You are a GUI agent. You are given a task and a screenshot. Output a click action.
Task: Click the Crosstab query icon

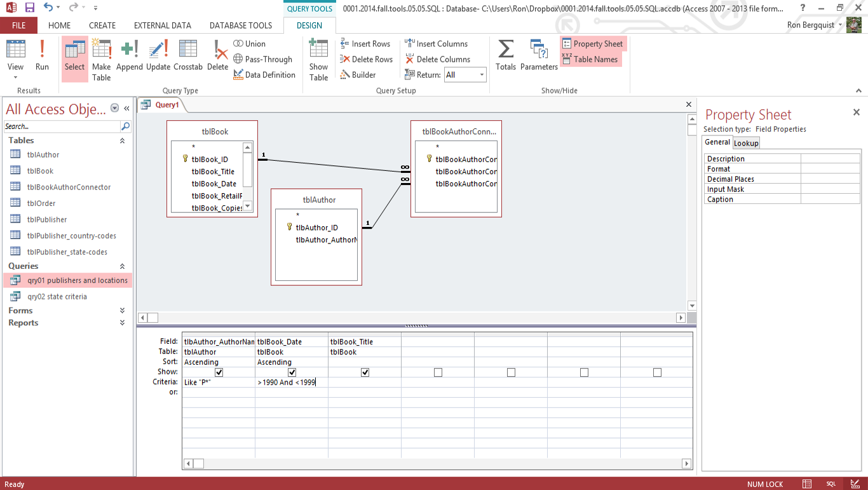(187, 55)
